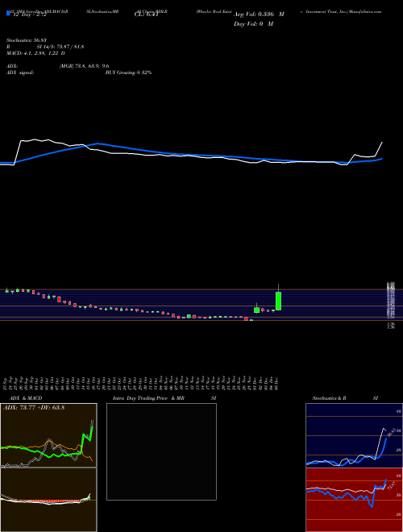Click the 'SI 14/3: 73.87 / 81.8' reading
Image resolution: width=403 pixels, height=532 pixels.
60,47
